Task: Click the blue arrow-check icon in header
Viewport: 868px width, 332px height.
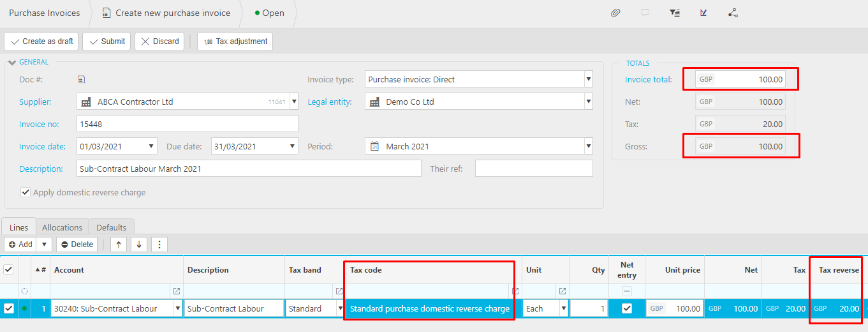Action: coord(703,13)
